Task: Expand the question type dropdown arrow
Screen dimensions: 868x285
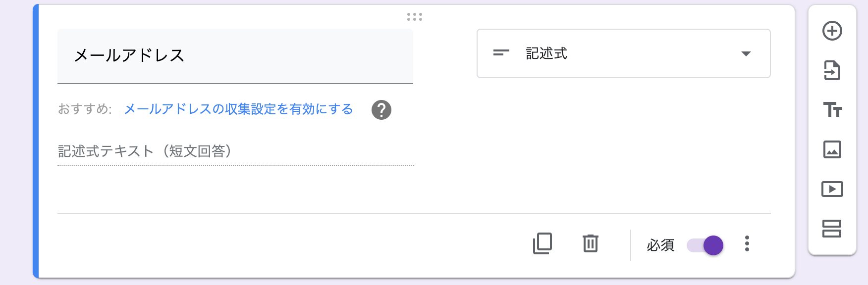Action: (x=746, y=53)
